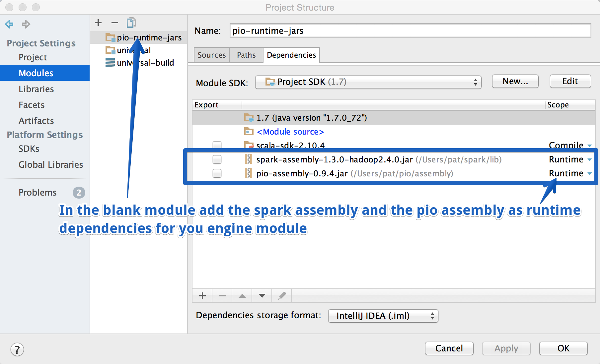The height and width of the screenshot is (364, 600).
Task: Edit dependency with pencil icon
Action: click(282, 296)
